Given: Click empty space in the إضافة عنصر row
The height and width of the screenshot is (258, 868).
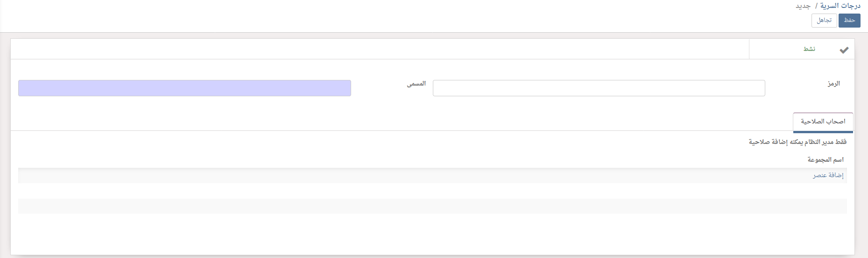Looking at the screenshot, I should click(x=420, y=175).
